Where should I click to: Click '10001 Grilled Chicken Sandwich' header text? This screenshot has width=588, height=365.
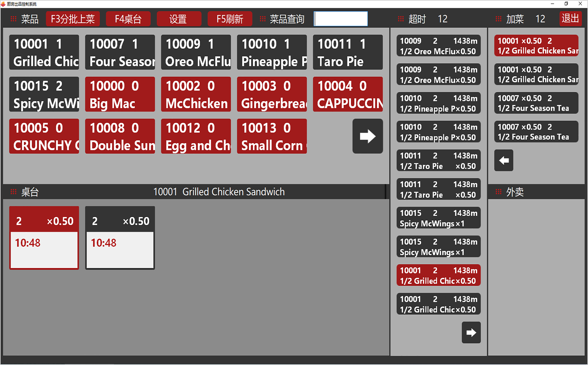[219, 192]
